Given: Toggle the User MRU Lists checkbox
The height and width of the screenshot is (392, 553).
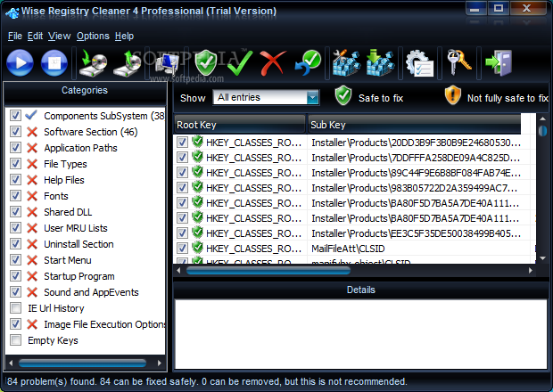Looking at the screenshot, I should [15, 228].
